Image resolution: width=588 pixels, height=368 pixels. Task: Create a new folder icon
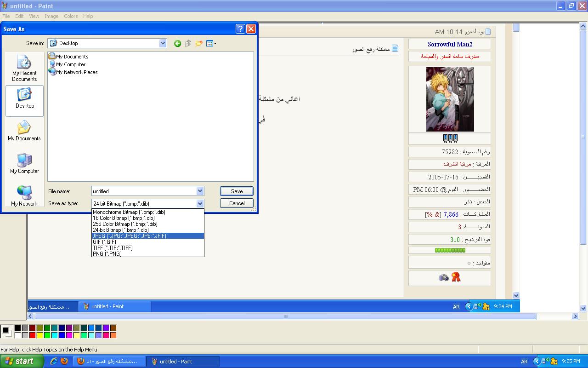199,43
